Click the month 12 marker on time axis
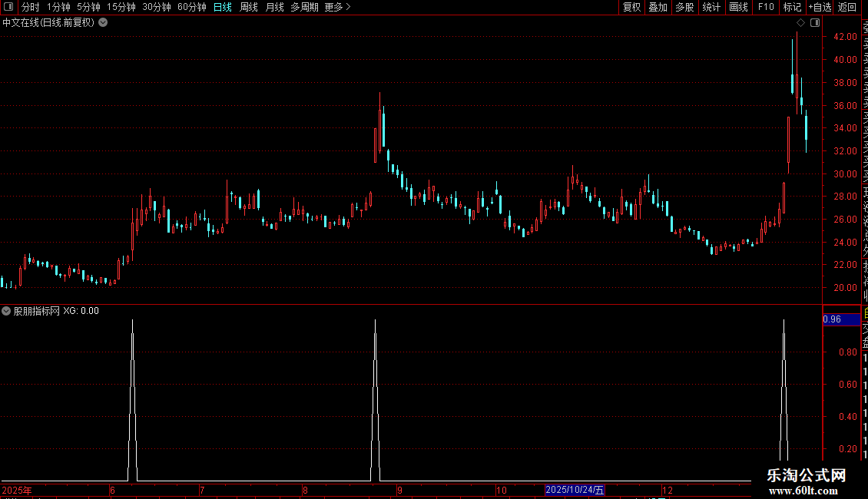 (x=667, y=490)
